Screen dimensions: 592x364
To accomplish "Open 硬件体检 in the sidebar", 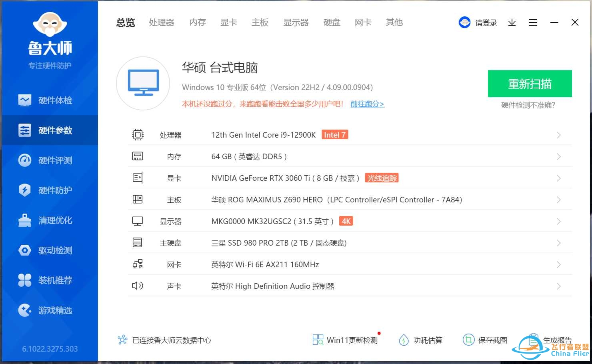I will (x=50, y=100).
